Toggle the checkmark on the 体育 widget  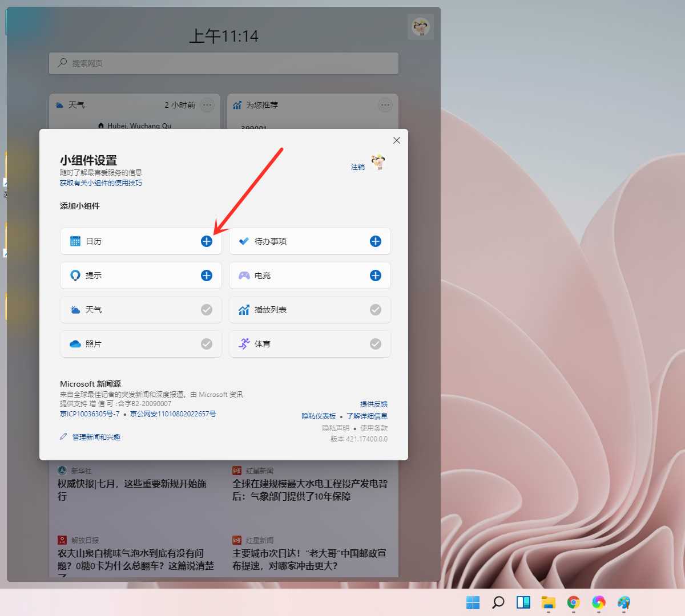coord(375,344)
